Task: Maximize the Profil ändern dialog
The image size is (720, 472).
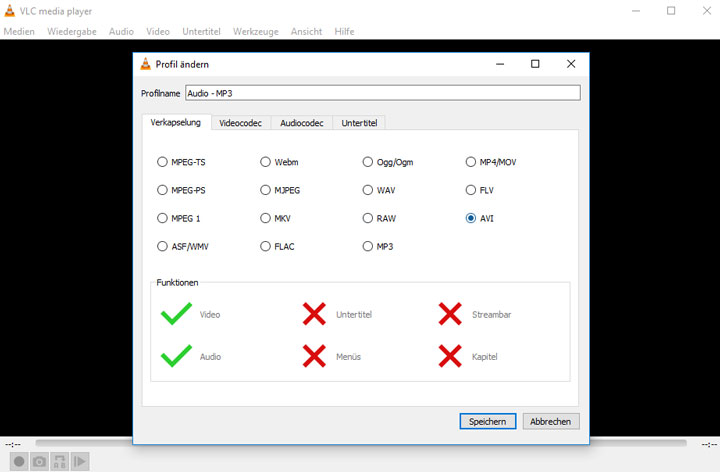Action: pyautogui.click(x=535, y=64)
